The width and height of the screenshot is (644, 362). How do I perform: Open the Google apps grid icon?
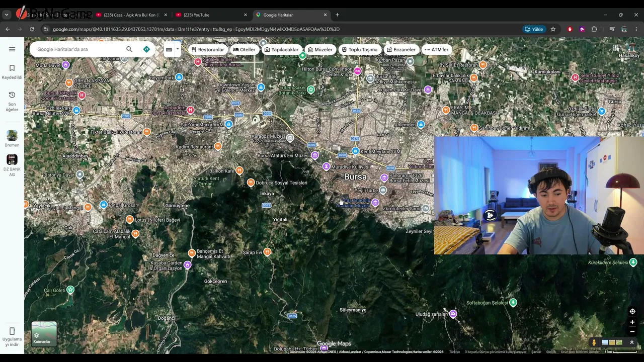click(x=616, y=49)
